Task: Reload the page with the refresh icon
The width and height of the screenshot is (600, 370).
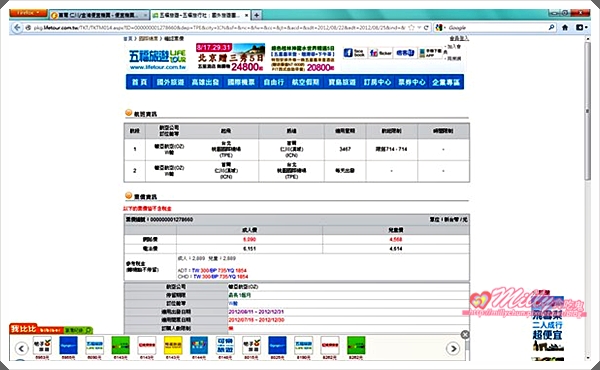Action: coord(426,28)
